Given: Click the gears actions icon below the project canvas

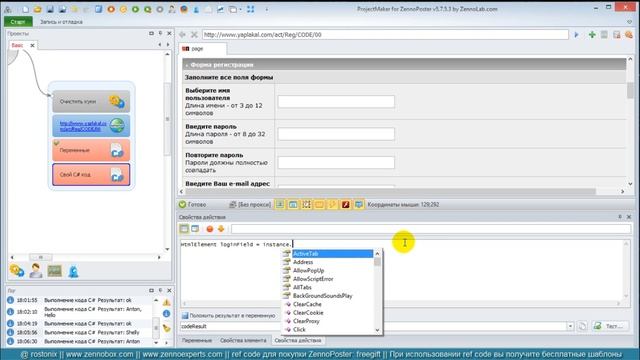Looking at the screenshot, I should point(17,271).
